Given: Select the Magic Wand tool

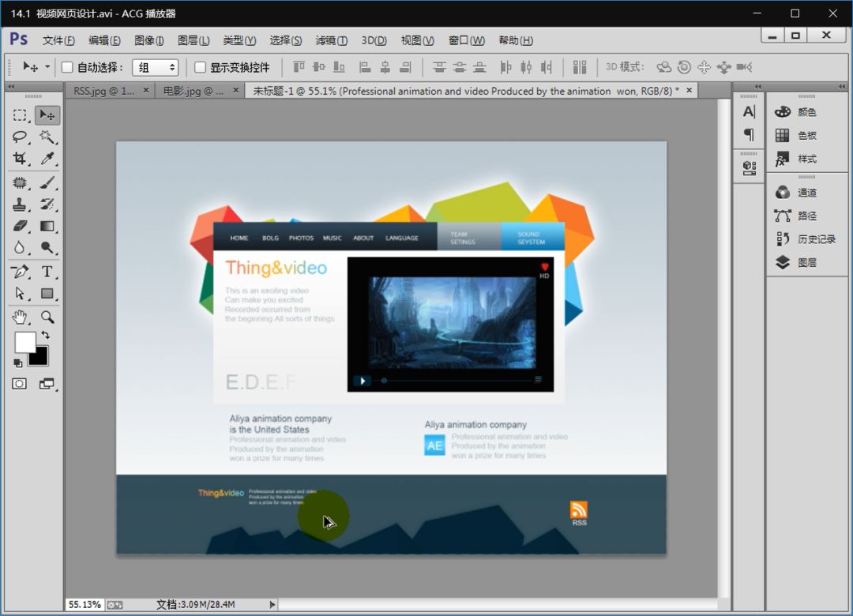Looking at the screenshot, I should coord(47,137).
